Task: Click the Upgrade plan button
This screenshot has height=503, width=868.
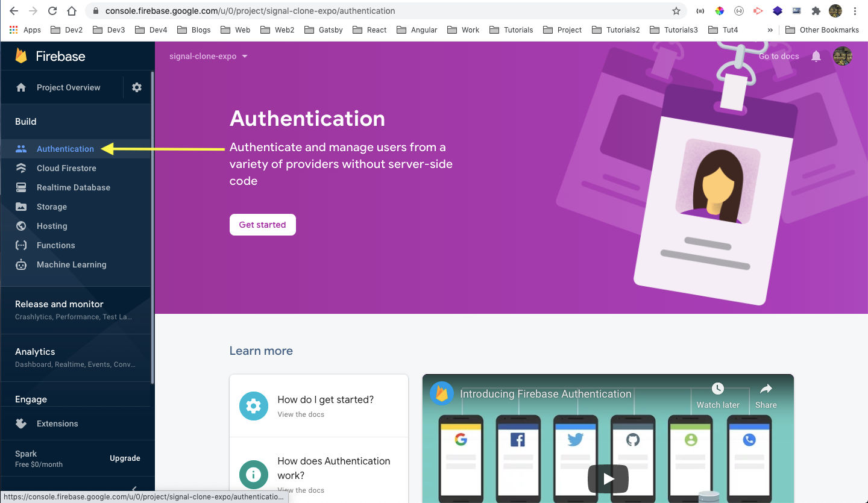Action: click(x=125, y=458)
